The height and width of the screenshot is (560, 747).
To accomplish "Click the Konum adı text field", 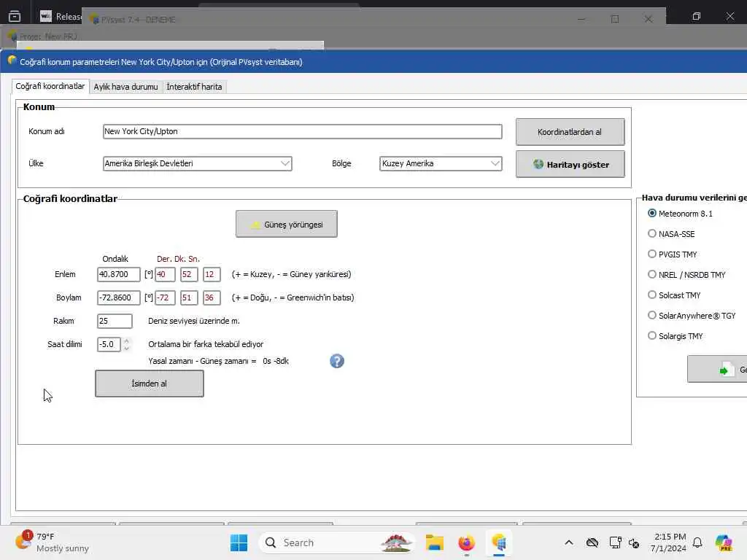I will [303, 131].
